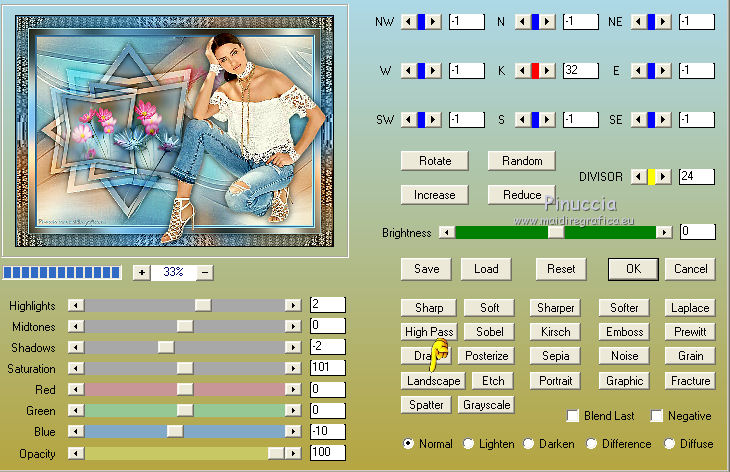Image resolution: width=730 pixels, height=472 pixels.
Task: Click the Saturation value field
Action: point(328,368)
